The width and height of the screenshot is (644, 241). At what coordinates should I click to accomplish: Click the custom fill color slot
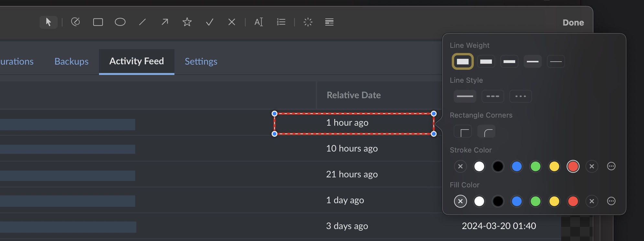(x=592, y=201)
